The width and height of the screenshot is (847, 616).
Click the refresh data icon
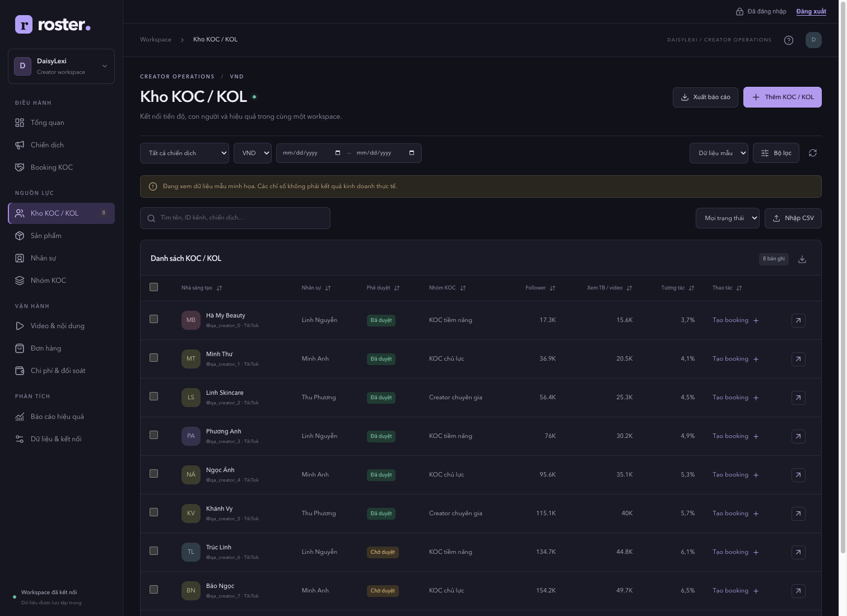tap(813, 153)
